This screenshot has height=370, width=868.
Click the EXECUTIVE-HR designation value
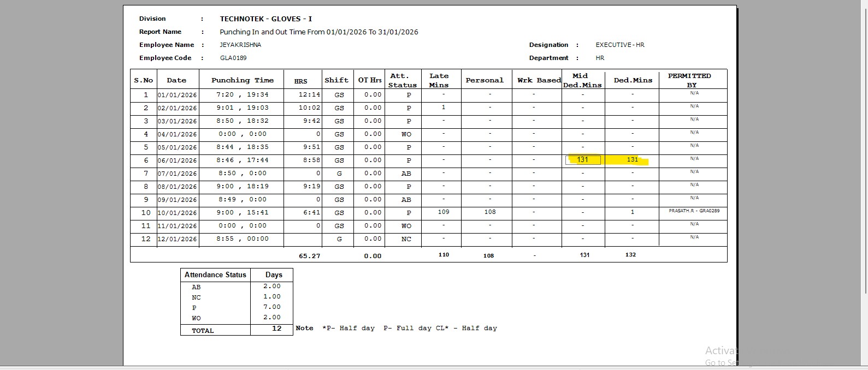pyautogui.click(x=620, y=45)
